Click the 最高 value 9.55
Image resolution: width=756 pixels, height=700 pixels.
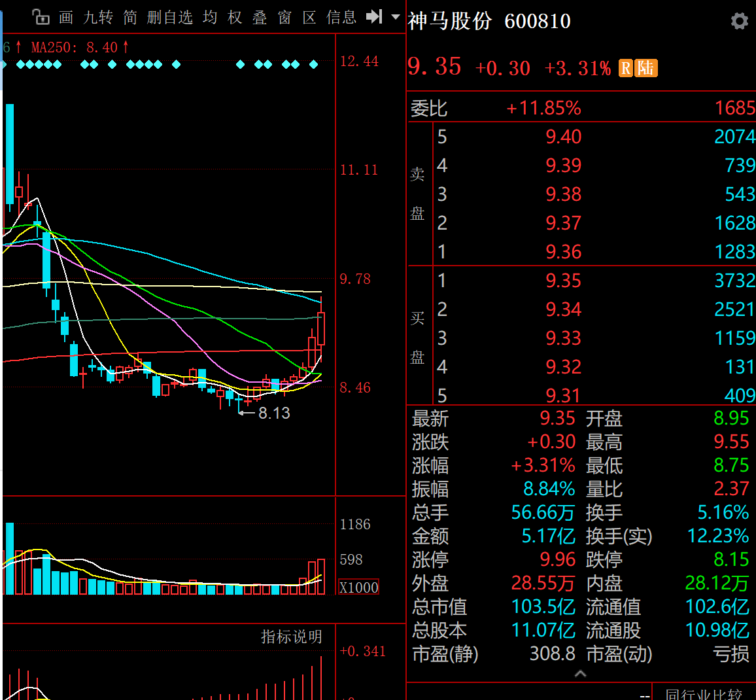tap(731, 442)
